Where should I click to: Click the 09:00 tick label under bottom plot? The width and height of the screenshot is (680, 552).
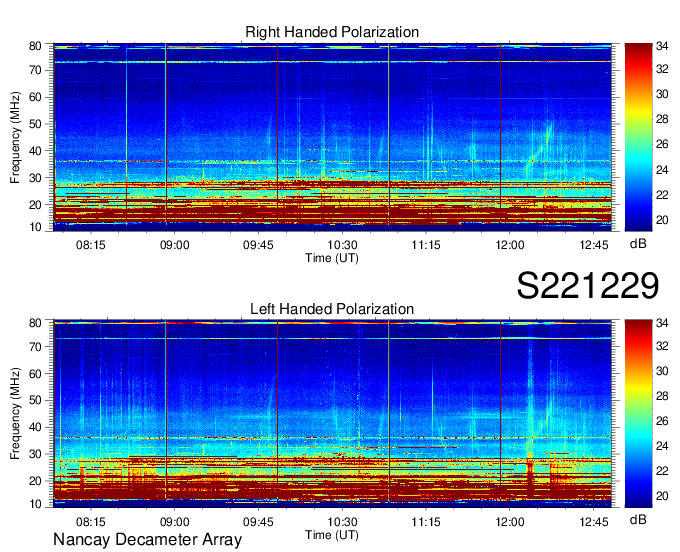[174, 522]
